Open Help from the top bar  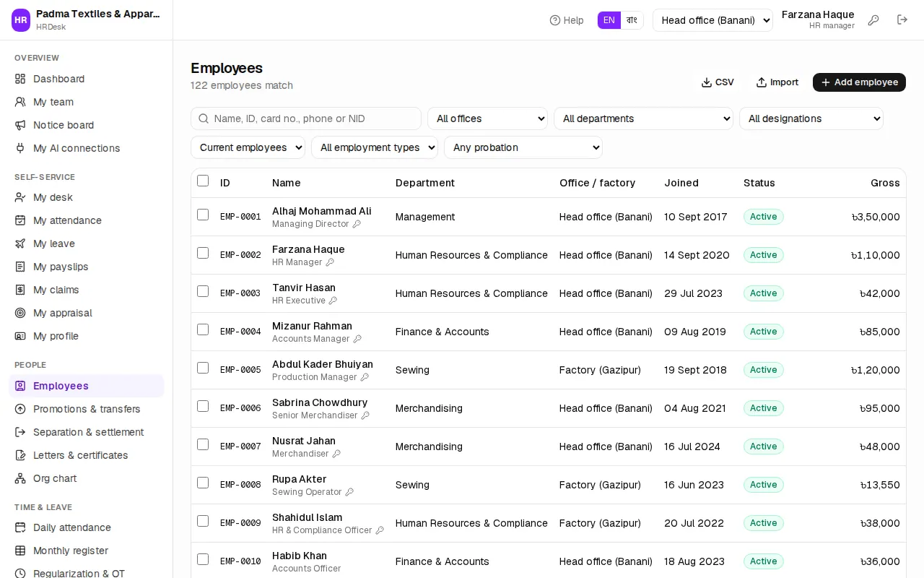[x=567, y=20]
